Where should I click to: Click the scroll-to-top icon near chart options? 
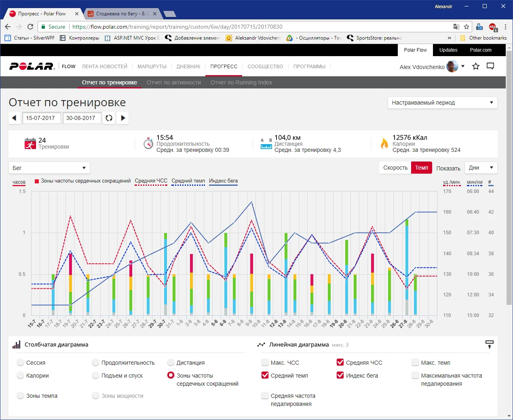pyautogui.click(x=489, y=344)
